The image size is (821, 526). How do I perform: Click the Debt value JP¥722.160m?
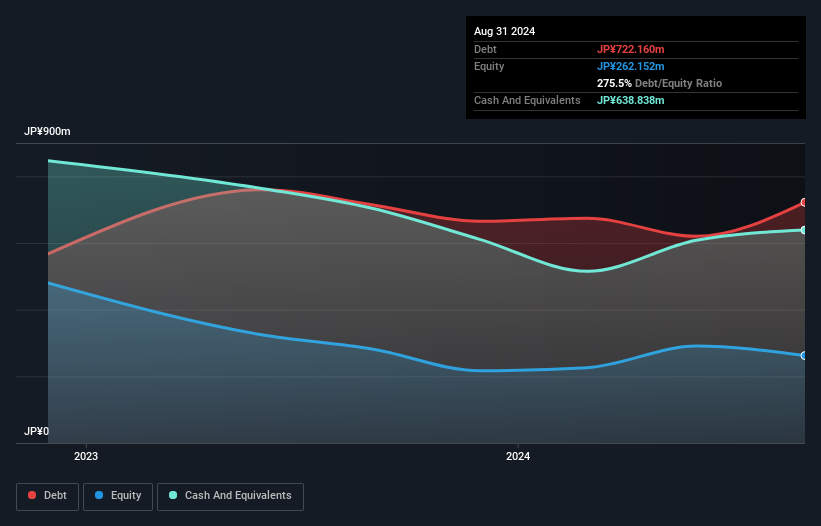(630, 49)
